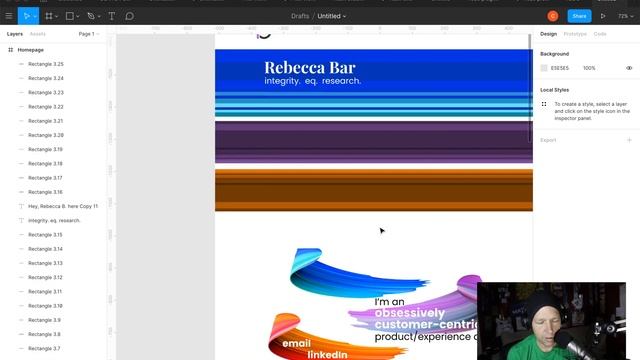Click the layer icon of Rectangle 3.15
This screenshot has height=360, width=640.
point(21,235)
